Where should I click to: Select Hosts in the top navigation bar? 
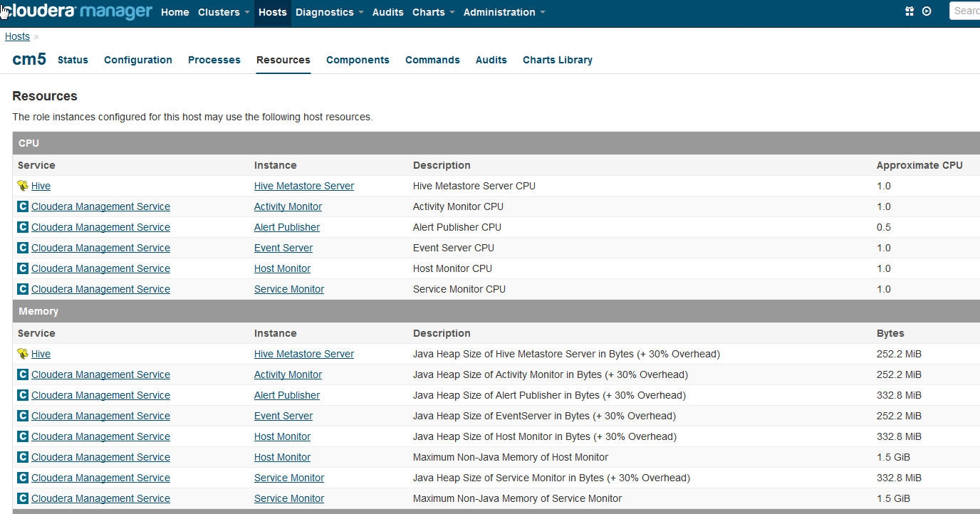coord(272,12)
